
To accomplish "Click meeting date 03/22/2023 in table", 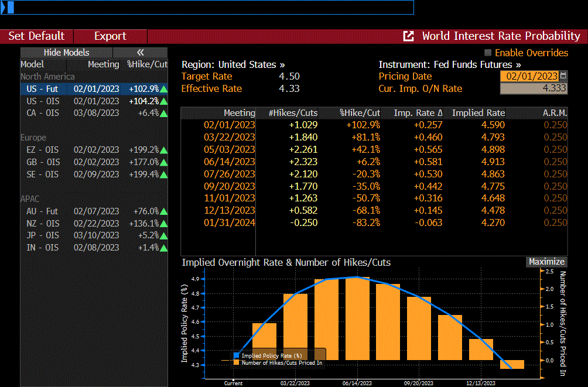I will (x=230, y=137).
